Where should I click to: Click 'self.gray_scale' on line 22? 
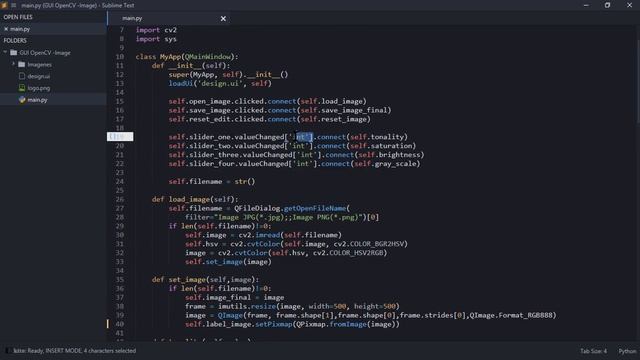(385, 164)
